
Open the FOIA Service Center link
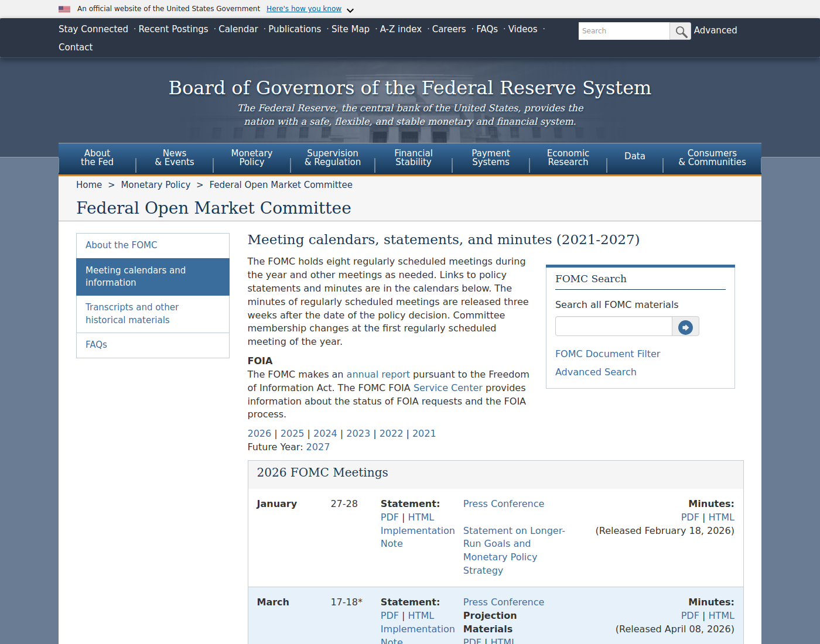[x=448, y=388]
